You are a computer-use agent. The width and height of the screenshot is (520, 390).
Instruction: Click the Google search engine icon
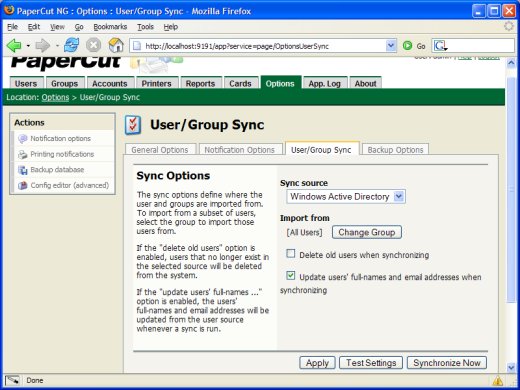(x=440, y=46)
